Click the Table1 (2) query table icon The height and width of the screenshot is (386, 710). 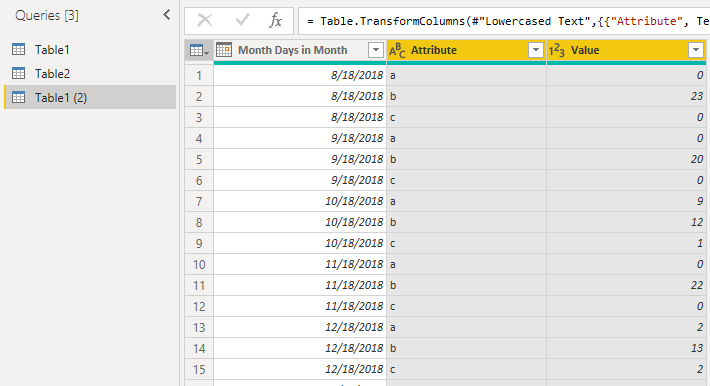click(19, 97)
